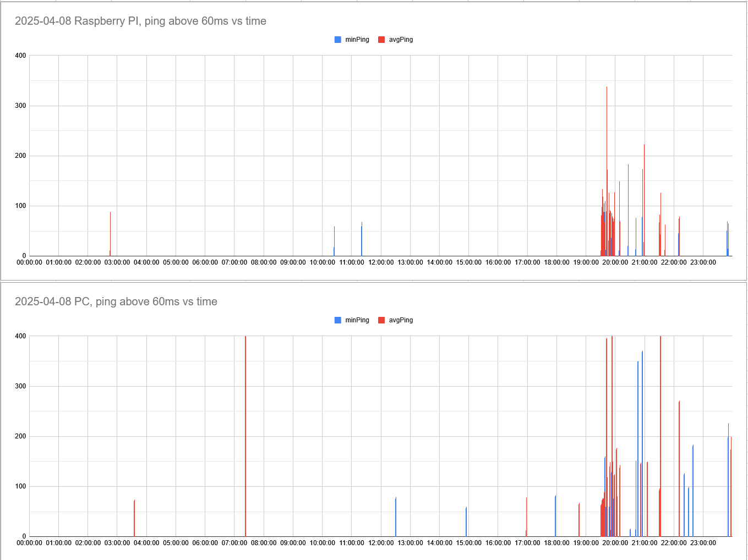Click blue minPing swatch in PC chart legend
This screenshot has width=748, height=560.
click(x=338, y=320)
